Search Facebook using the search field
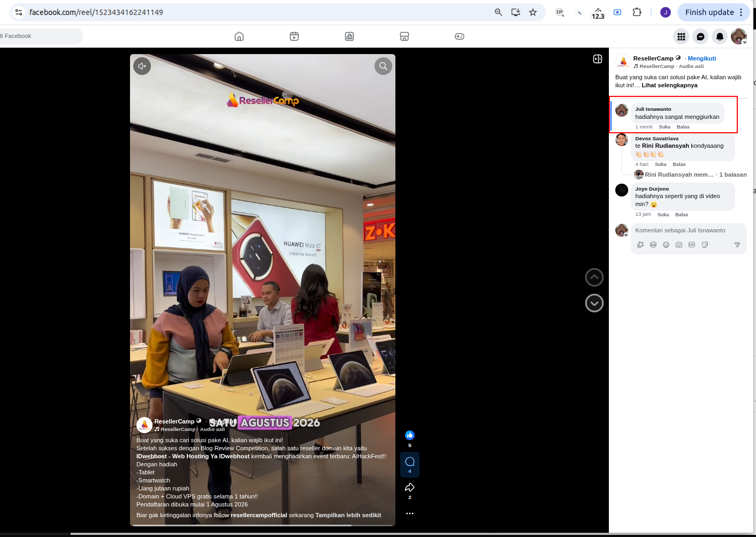 pyautogui.click(x=41, y=36)
